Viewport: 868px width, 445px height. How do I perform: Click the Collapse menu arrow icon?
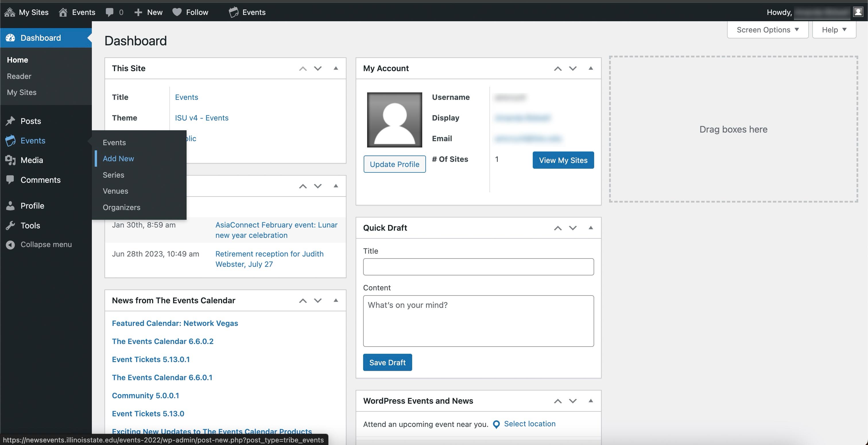(10, 244)
